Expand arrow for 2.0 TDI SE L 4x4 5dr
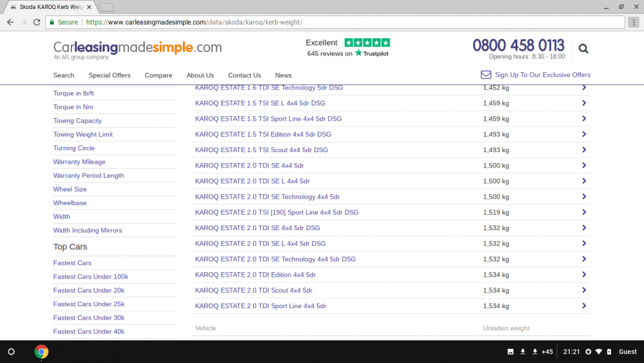The image size is (644, 363). [583, 181]
